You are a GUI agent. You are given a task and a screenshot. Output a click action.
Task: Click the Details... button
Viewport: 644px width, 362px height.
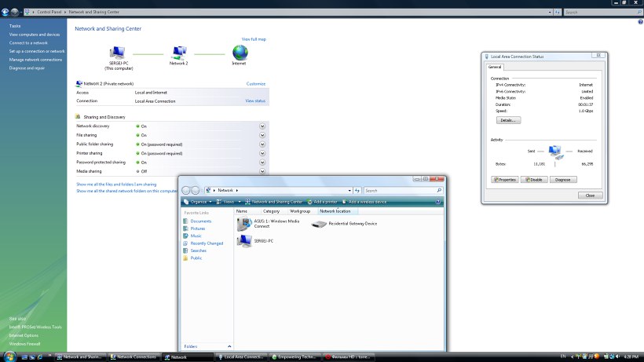point(507,120)
